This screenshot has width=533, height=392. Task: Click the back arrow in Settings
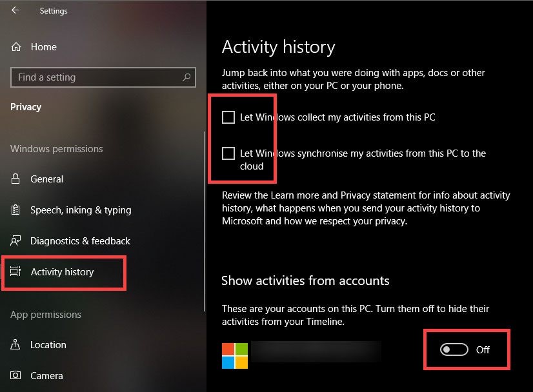[14, 10]
